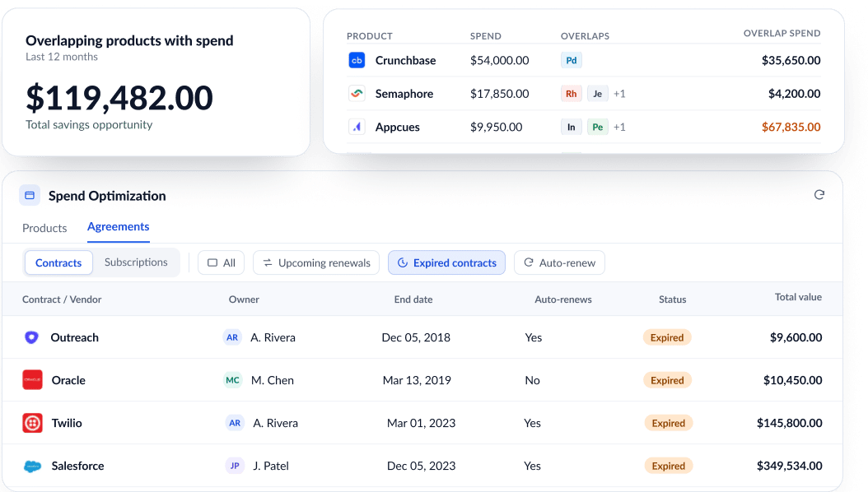The height and width of the screenshot is (492, 868).
Task: Sort by the Auto-renews column header
Action: 563,299
